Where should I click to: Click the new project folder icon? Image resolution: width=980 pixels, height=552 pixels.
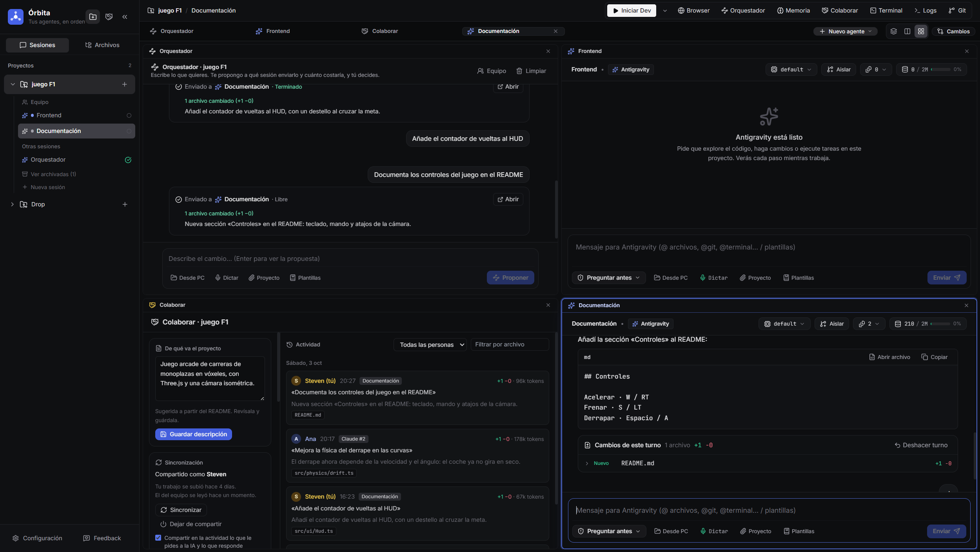point(93,16)
